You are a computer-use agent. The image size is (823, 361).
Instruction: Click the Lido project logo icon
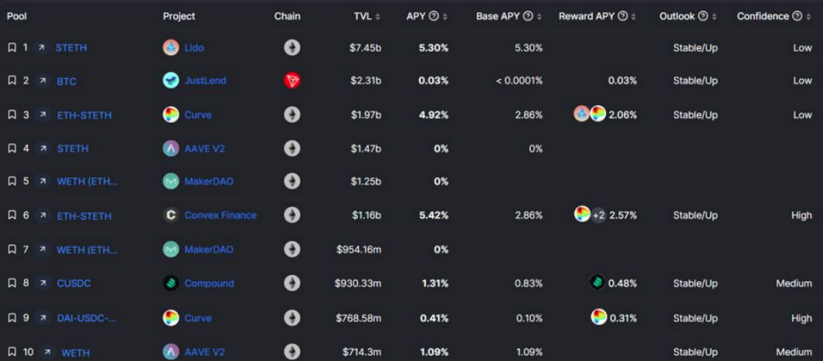(171, 48)
